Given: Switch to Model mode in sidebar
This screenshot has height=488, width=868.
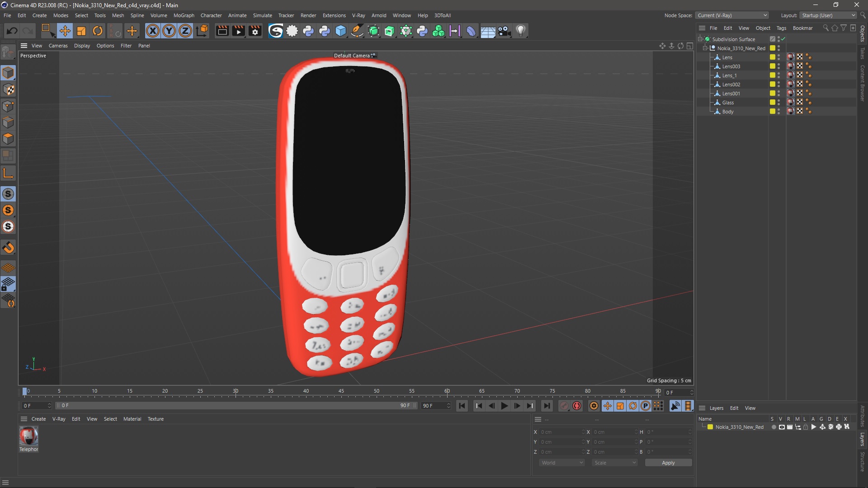Looking at the screenshot, I should click(8, 73).
